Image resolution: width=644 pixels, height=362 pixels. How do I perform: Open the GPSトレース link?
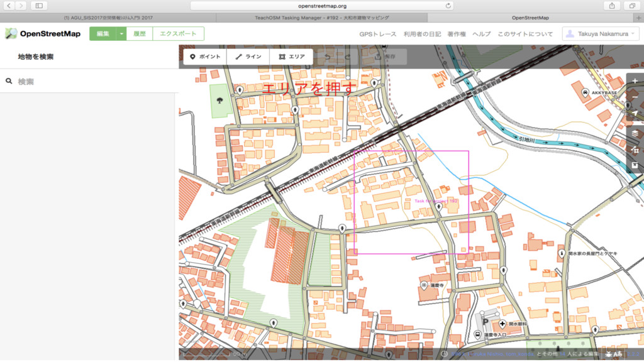coord(377,34)
